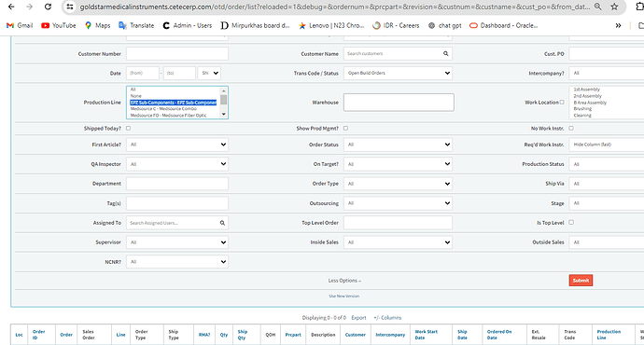Check the Is Top Level checkbox
644x345 pixels.
point(571,222)
